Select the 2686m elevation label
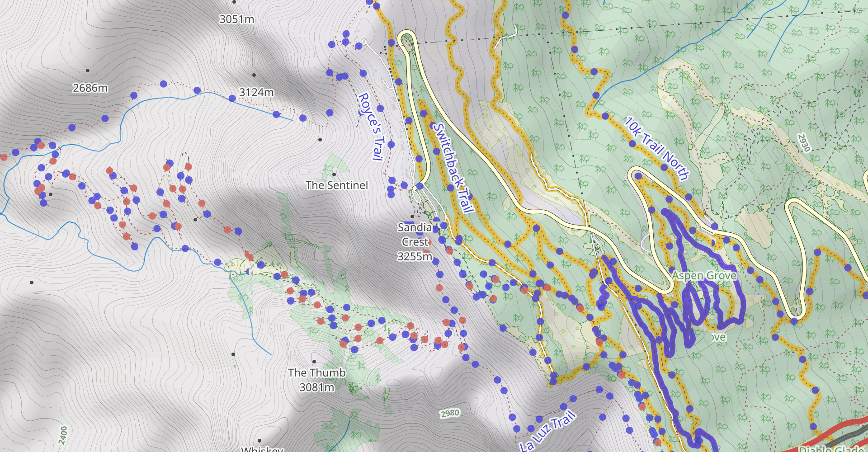868x452 pixels. (x=90, y=88)
